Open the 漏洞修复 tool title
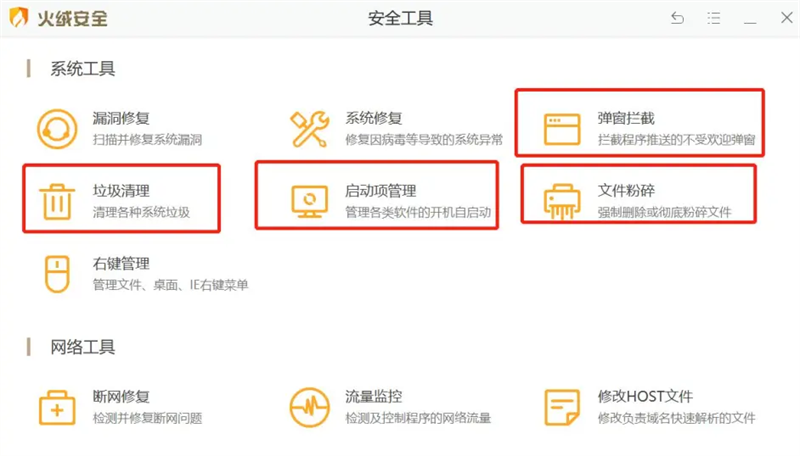This screenshot has width=800, height=456. [121, 118]
